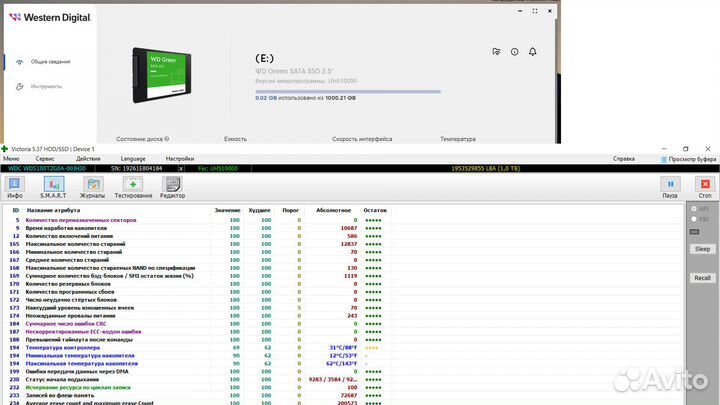Image resolution: width=720 pixels, height=405 pixels.
Task: Click the Recall button
Action: tap(702, 278)
